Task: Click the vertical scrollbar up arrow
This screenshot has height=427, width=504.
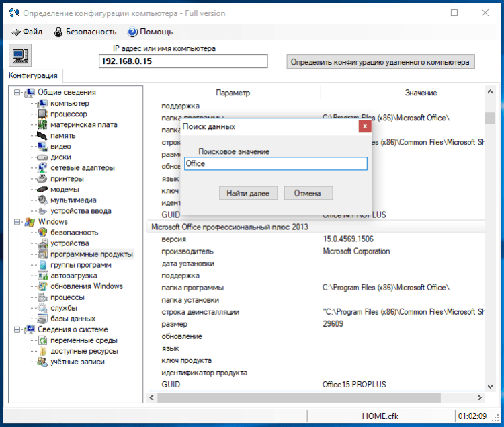Action: click(490, 92)
